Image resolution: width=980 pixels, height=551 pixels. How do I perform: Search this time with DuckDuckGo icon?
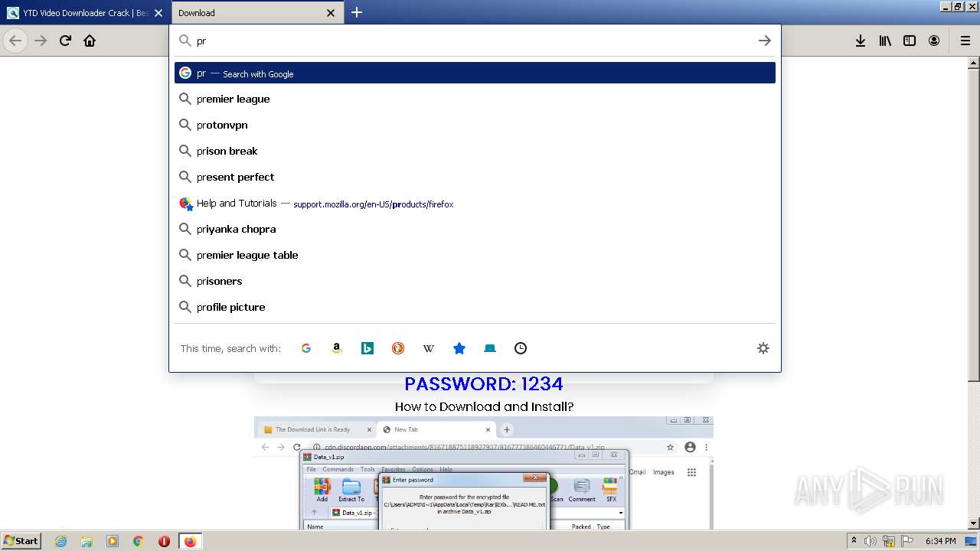(x=398, y=348)
